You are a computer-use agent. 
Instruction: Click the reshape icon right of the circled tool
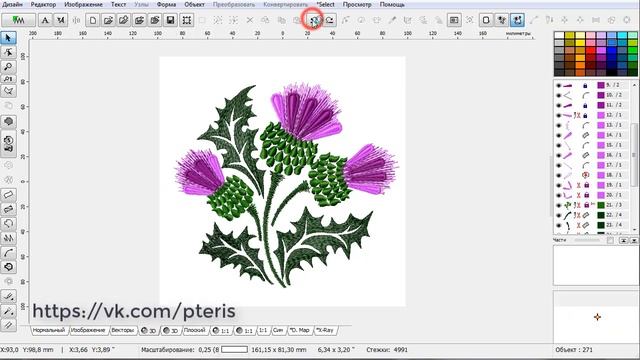tap(330, 20)
